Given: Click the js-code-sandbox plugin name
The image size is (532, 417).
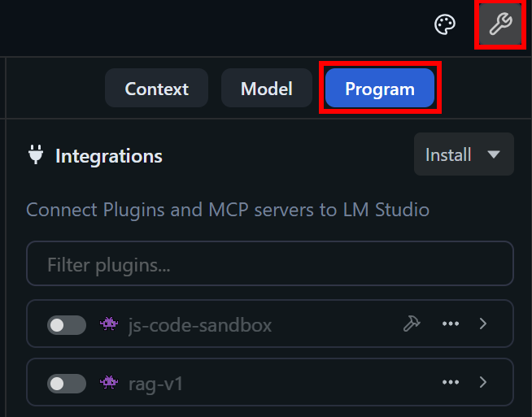Looking at the screenshot, I should click(199, 325).
